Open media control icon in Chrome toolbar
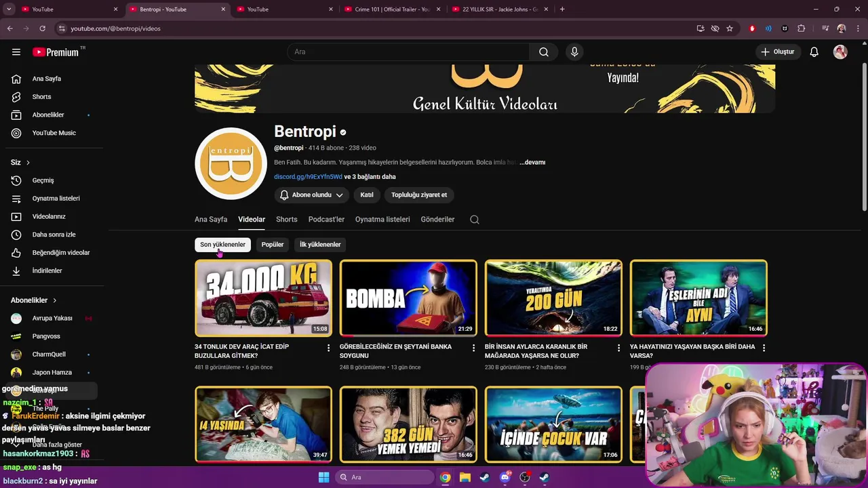The height and width of the screenshot is (488, 868). pyautogui.click(x=825, y=28)
